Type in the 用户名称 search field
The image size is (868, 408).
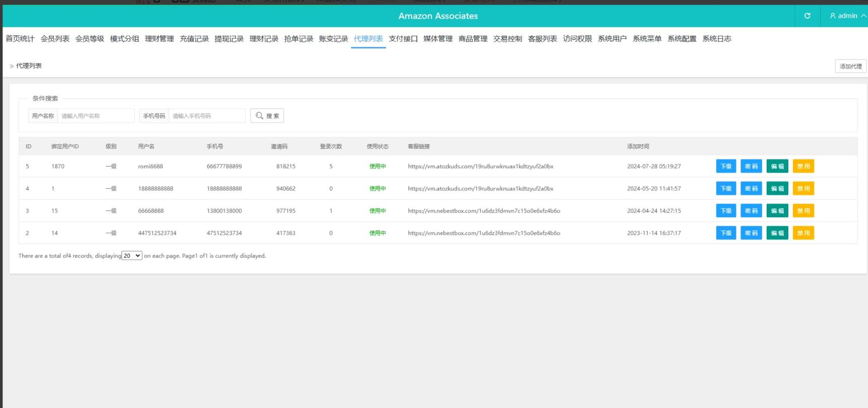(96, 116)
